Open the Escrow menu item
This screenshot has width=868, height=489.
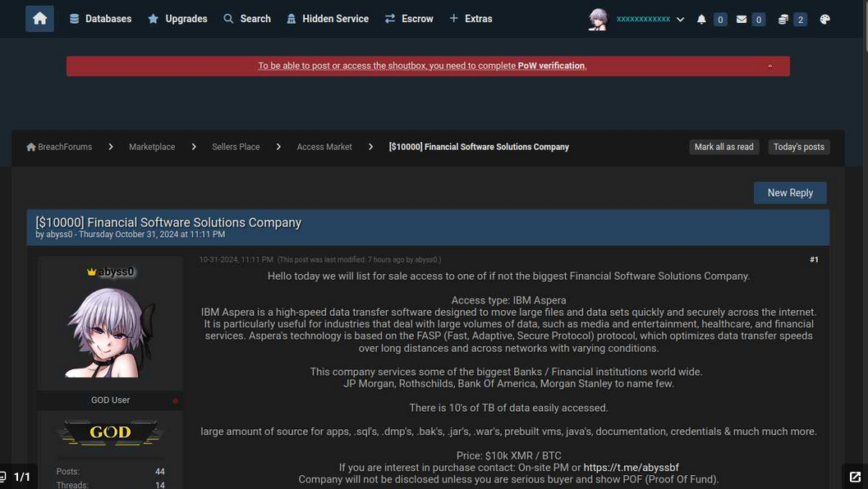point(409,19)
